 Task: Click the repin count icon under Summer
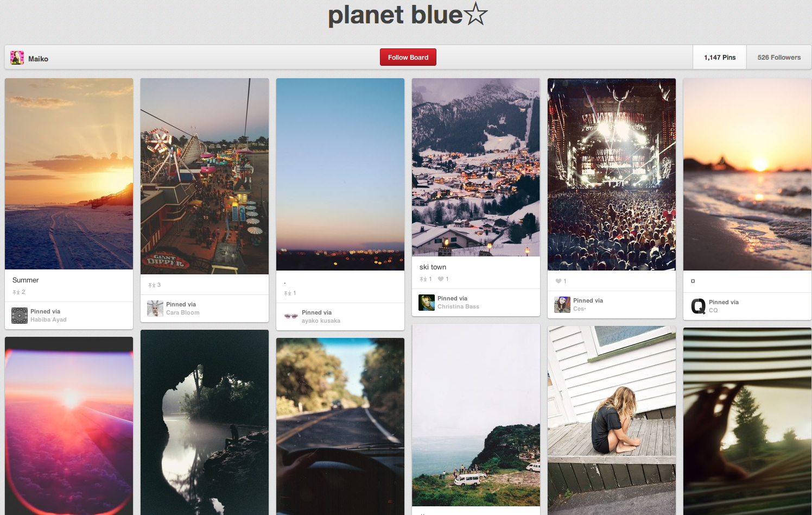(16, 292)
